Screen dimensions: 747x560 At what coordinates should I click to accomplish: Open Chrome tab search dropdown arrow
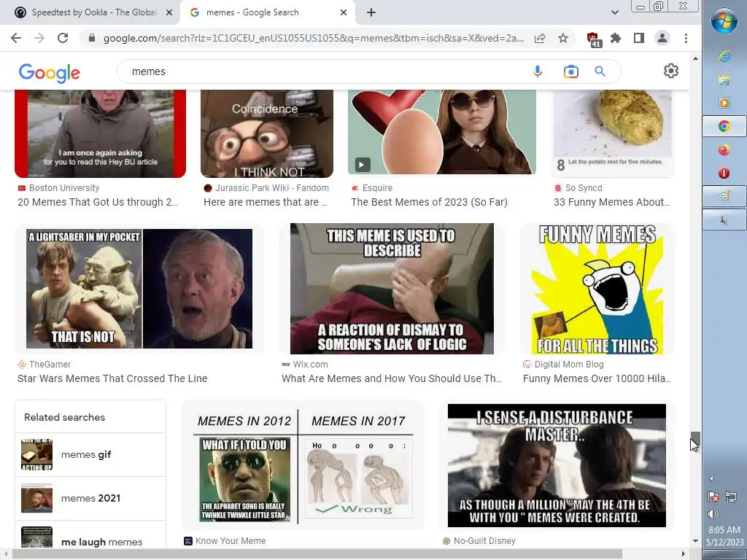(x=614, y=12)
